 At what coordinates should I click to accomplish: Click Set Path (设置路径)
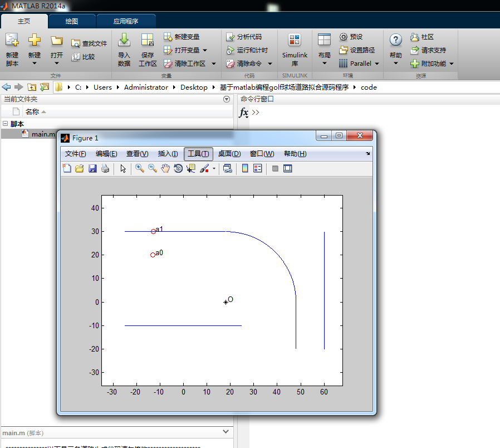357,50
